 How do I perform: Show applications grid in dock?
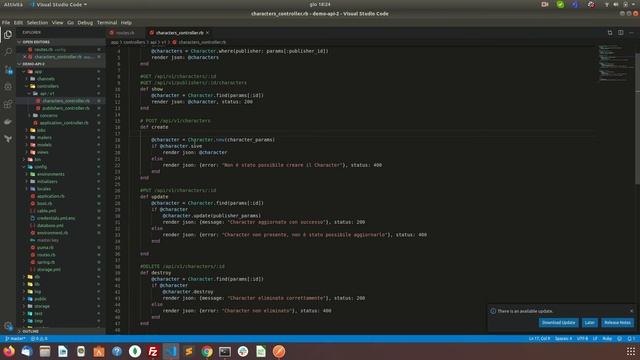(x=631, y=351)
